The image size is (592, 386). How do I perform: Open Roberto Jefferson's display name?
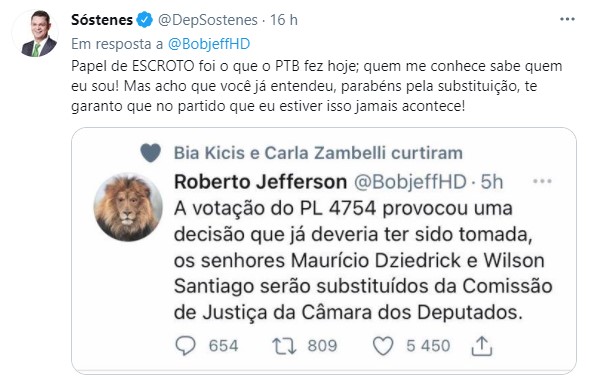tap(261, 182)
